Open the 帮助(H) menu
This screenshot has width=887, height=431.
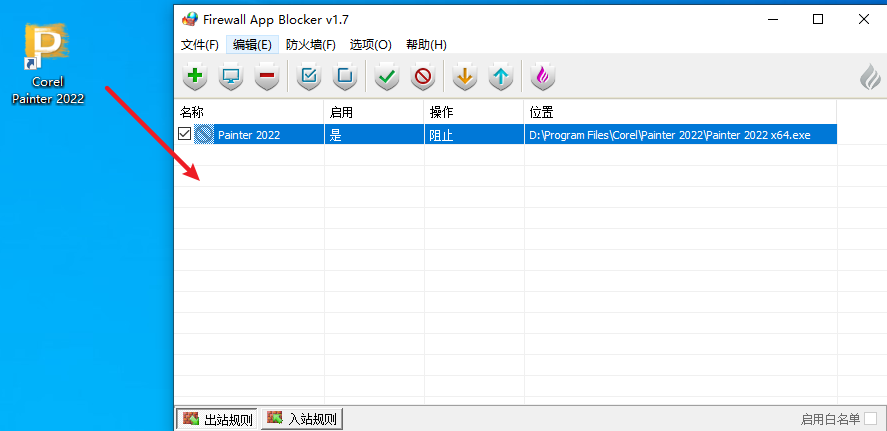point(427,45)
